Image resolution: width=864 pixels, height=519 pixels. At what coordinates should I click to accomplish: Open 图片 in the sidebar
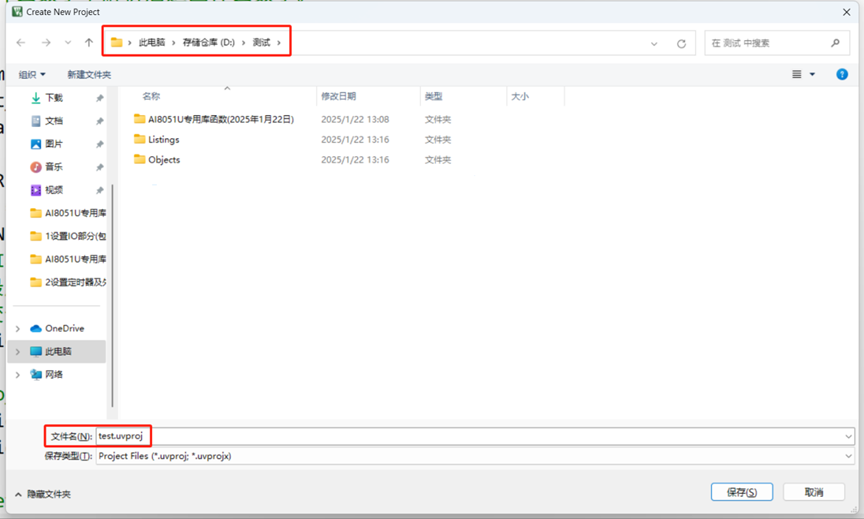pyautogui.click(x=53, y=144)
